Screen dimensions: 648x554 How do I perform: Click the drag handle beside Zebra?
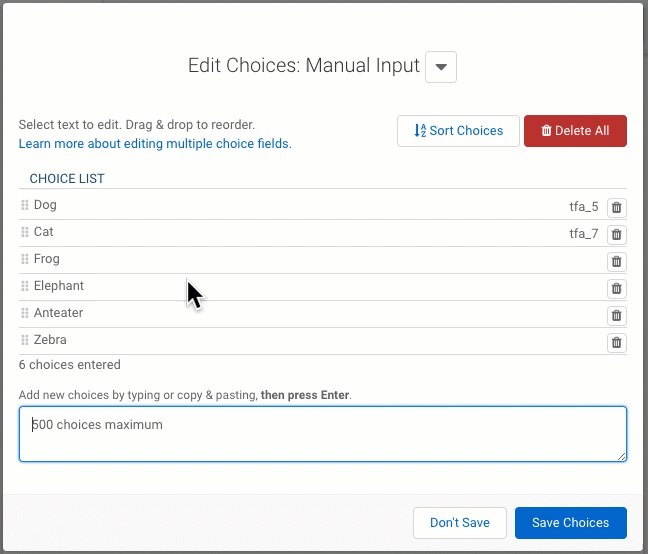tap(25, 340)
